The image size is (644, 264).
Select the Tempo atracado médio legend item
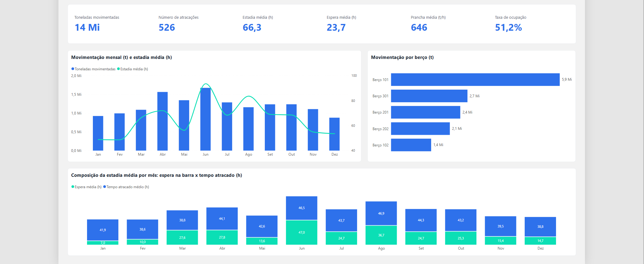point(126,187)
